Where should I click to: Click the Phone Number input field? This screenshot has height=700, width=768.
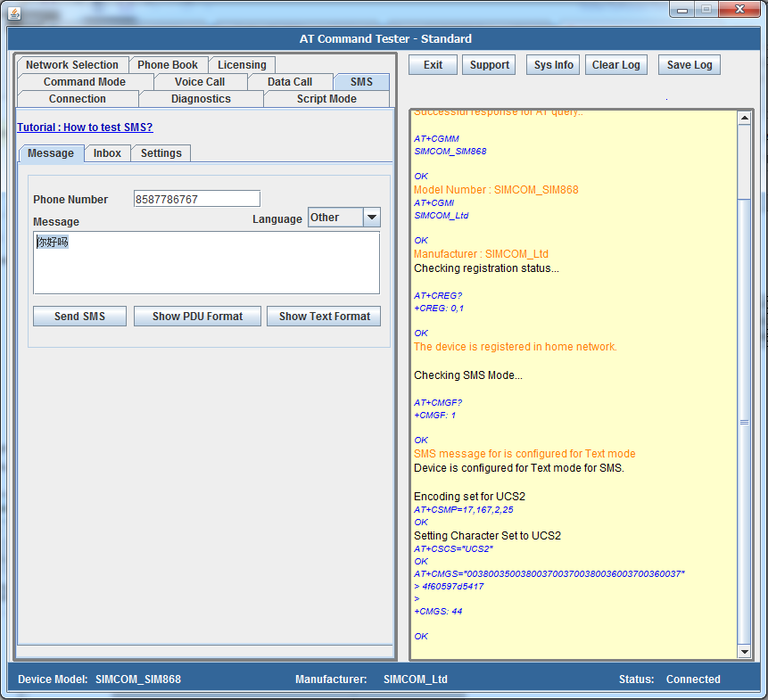[197, 199]
